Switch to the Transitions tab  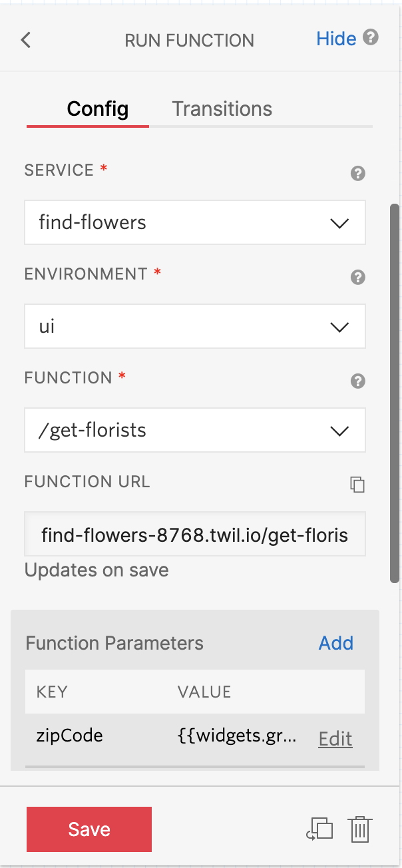click(222, 109)
